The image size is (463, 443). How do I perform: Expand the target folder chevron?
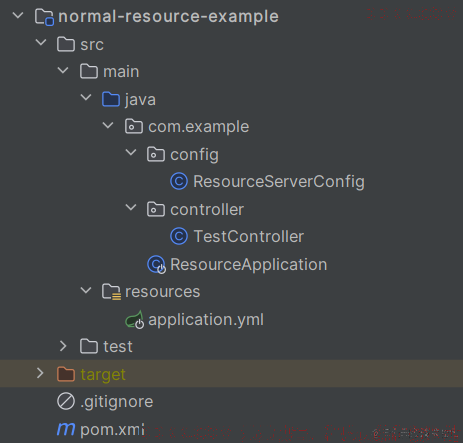(40, 374)
